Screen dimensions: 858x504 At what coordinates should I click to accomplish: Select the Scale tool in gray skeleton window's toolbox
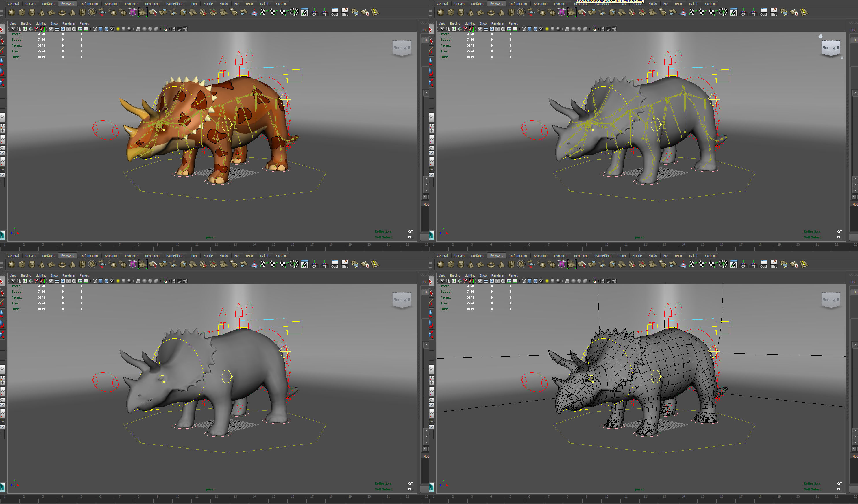pyautogui.click(x=431, y=82)
